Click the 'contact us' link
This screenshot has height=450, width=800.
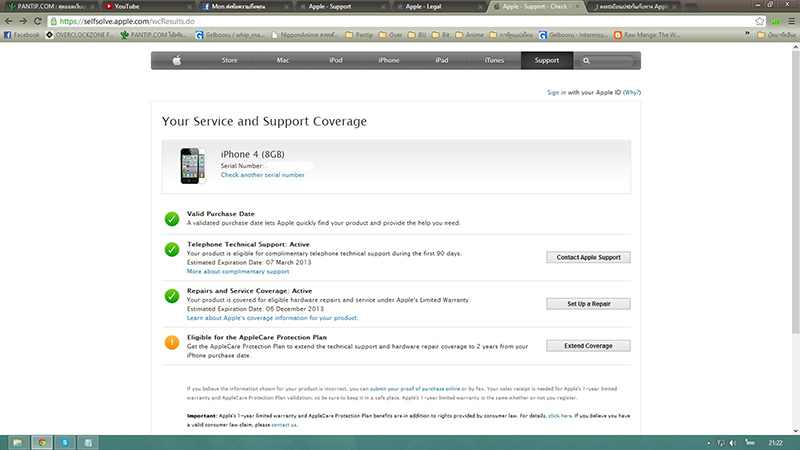284,424
